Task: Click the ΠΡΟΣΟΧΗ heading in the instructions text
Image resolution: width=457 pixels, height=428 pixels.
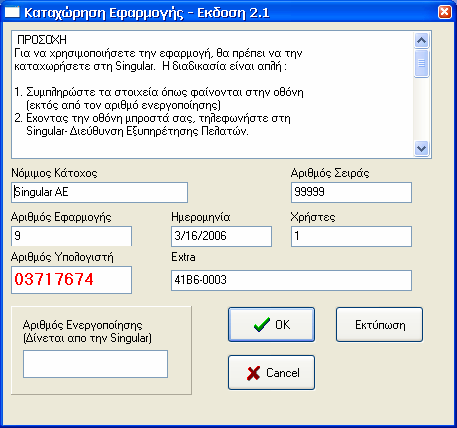Action: tap(42, 40)
